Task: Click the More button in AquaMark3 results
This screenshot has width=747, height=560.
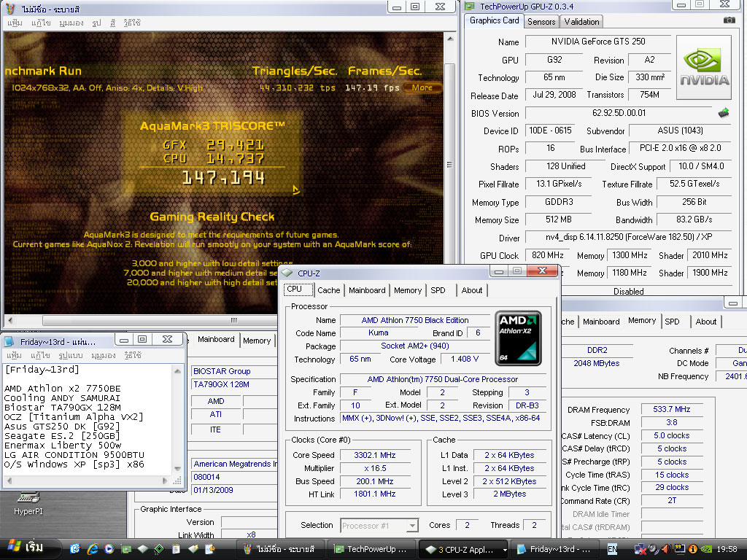Action: (x=422, y=87)
